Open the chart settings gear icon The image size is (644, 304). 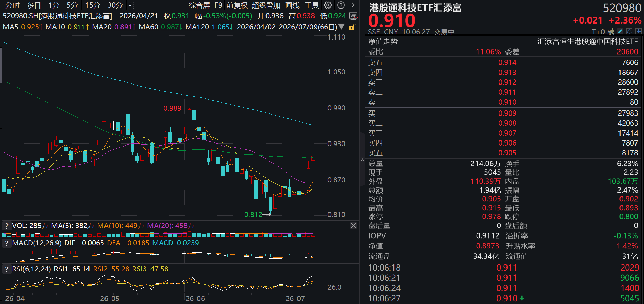point(328,5)
